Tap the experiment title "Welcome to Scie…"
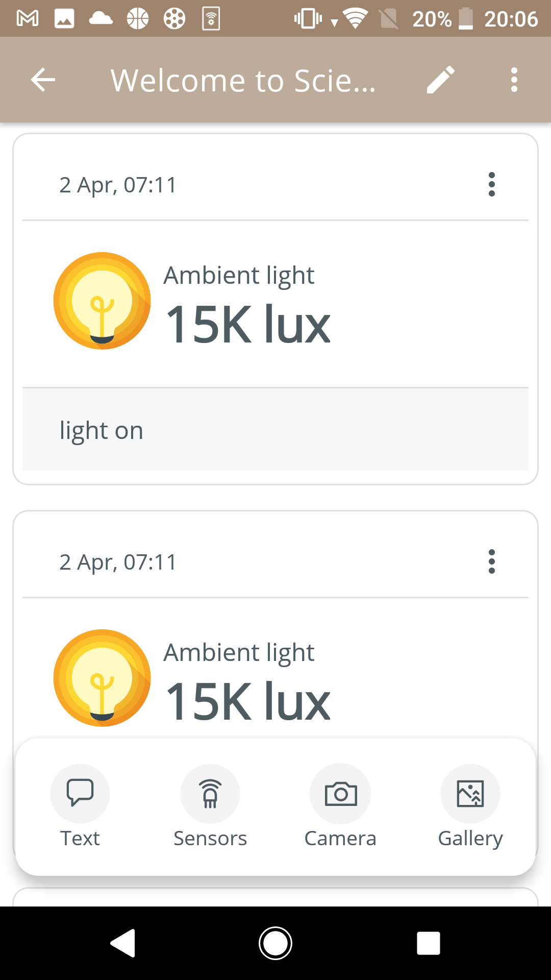 243,80
